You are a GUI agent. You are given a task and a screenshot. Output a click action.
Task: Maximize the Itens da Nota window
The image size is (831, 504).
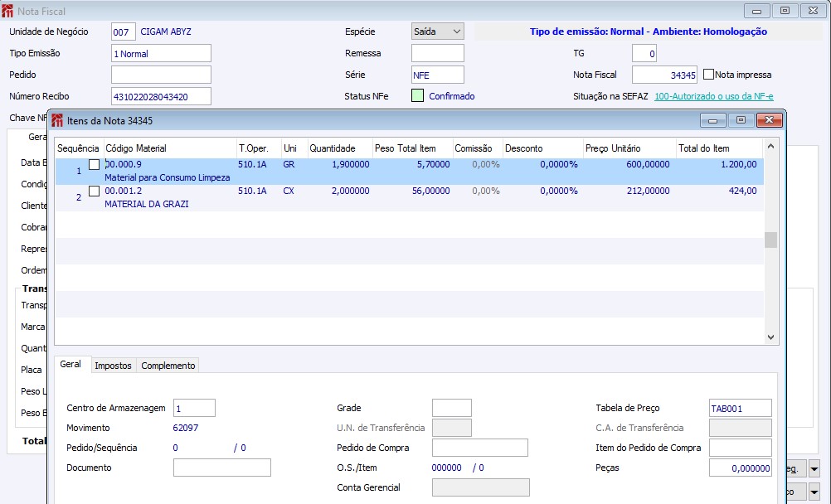pos(741,120)
